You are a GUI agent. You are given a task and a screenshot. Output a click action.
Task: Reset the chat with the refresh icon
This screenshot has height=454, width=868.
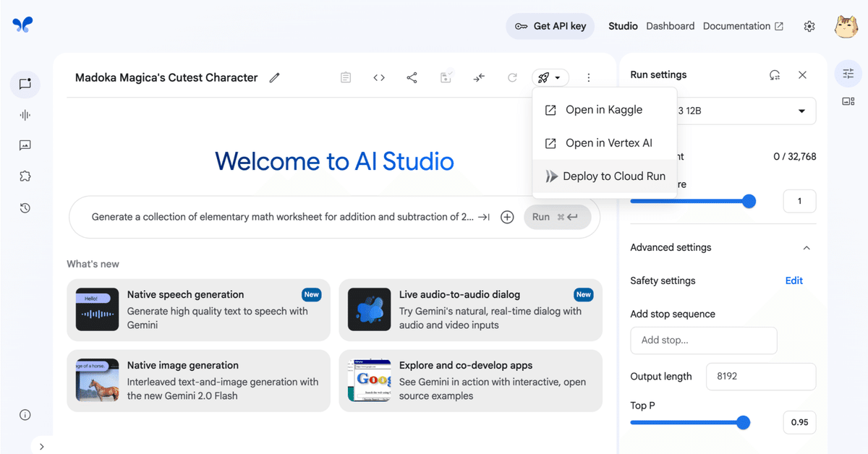pos(513,77)
